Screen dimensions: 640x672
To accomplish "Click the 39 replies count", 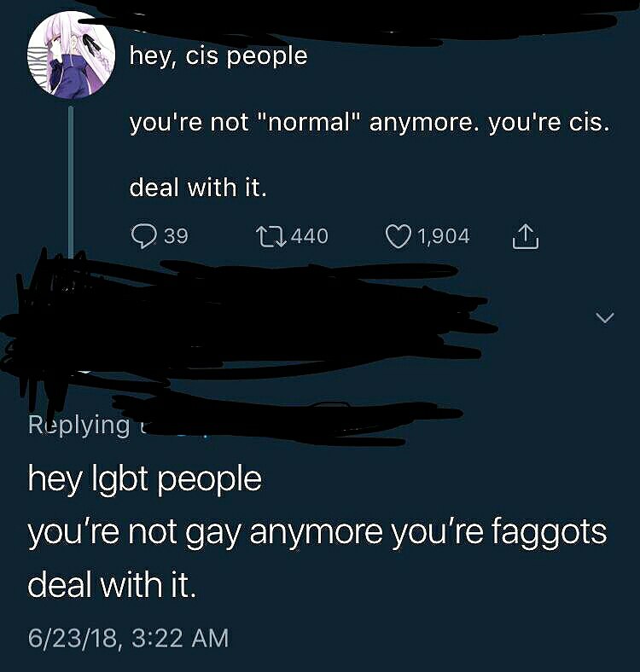I will [177, 236].
